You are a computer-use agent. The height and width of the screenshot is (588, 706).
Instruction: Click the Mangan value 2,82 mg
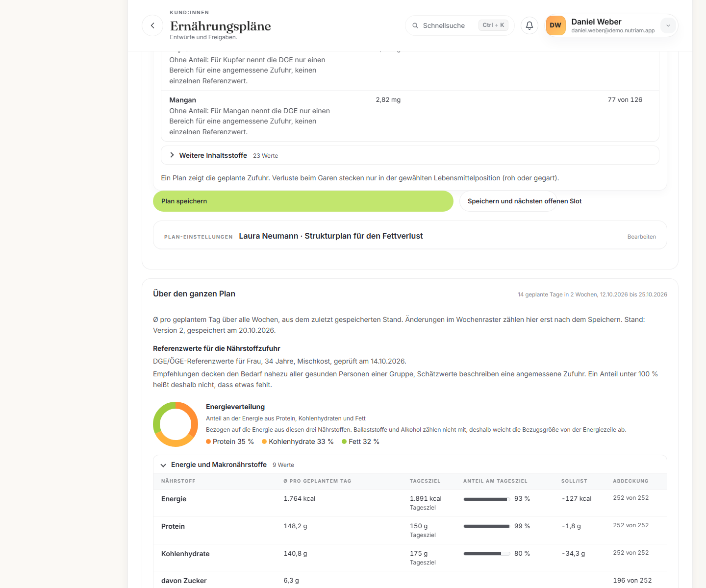click(388, 100)
